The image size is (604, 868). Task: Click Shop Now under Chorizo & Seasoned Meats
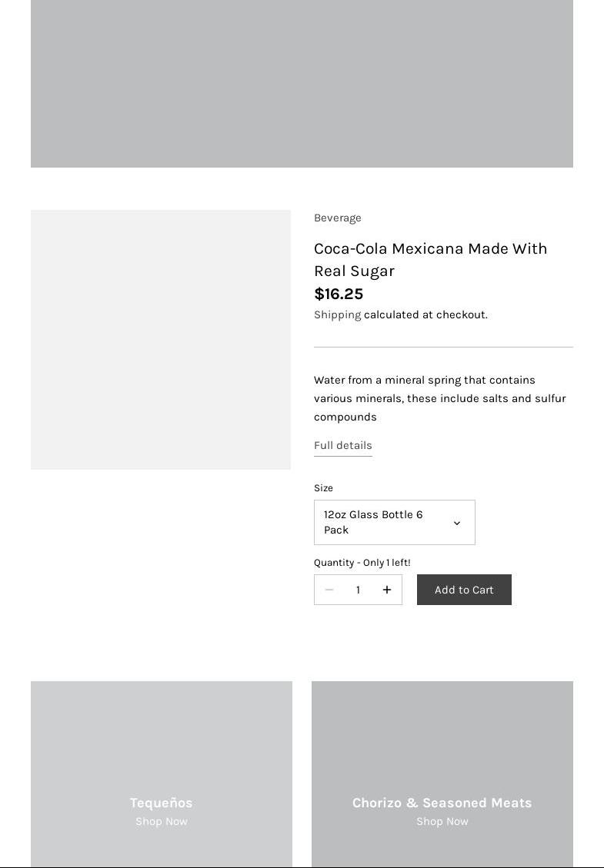[442, 821]
